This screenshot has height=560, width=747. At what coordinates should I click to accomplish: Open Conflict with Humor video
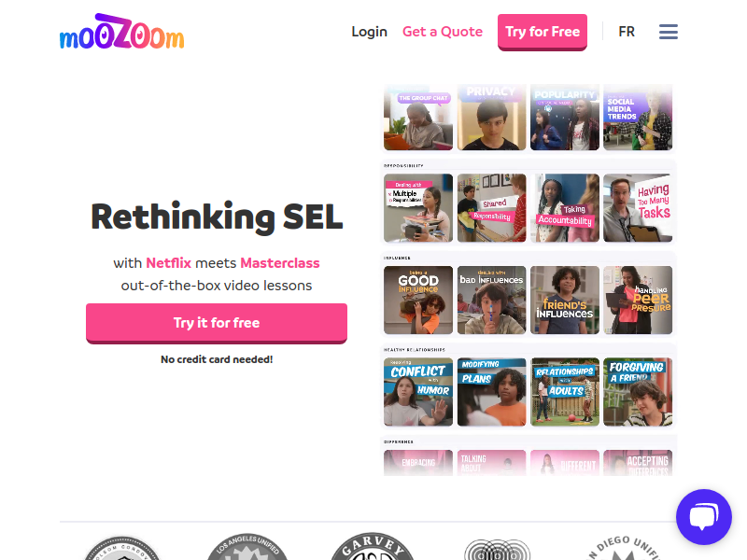418,392
